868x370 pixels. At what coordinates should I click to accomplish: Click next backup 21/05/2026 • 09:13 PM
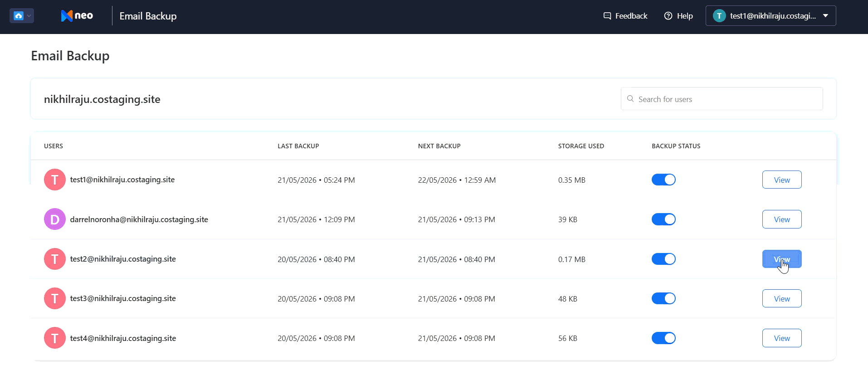(x=457, y=219)
